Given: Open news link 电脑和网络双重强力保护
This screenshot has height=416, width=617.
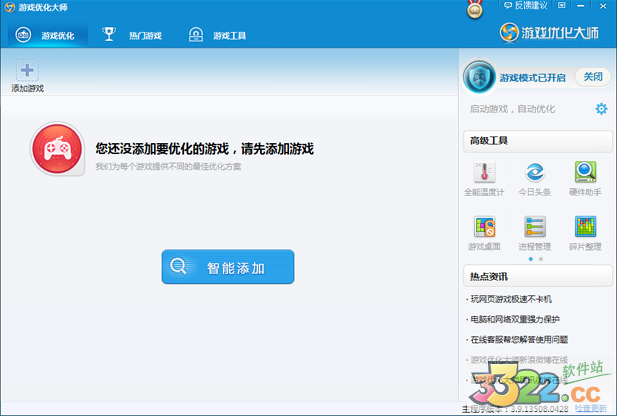Looking at the screenshot, I should click(x=515, y=319).
